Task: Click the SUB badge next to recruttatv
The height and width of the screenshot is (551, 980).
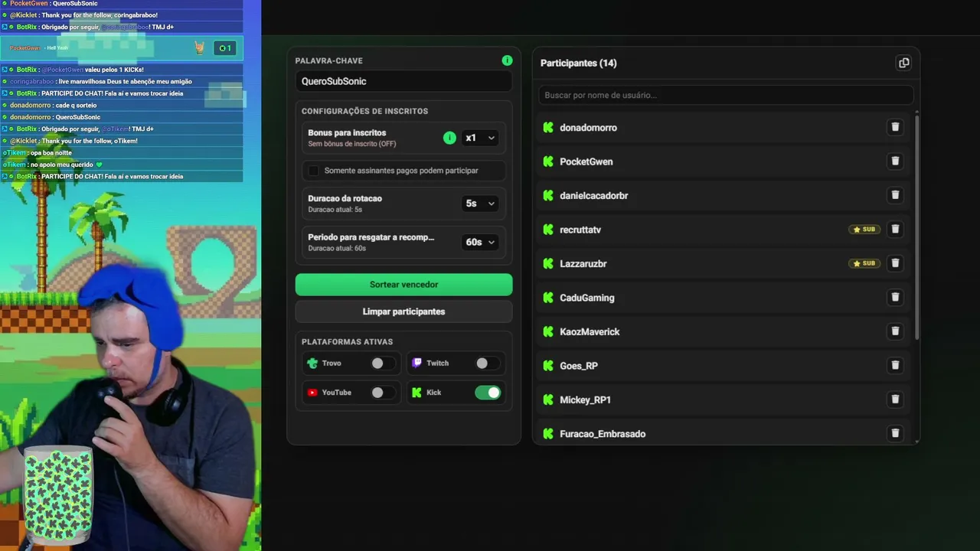Action: 864,230
